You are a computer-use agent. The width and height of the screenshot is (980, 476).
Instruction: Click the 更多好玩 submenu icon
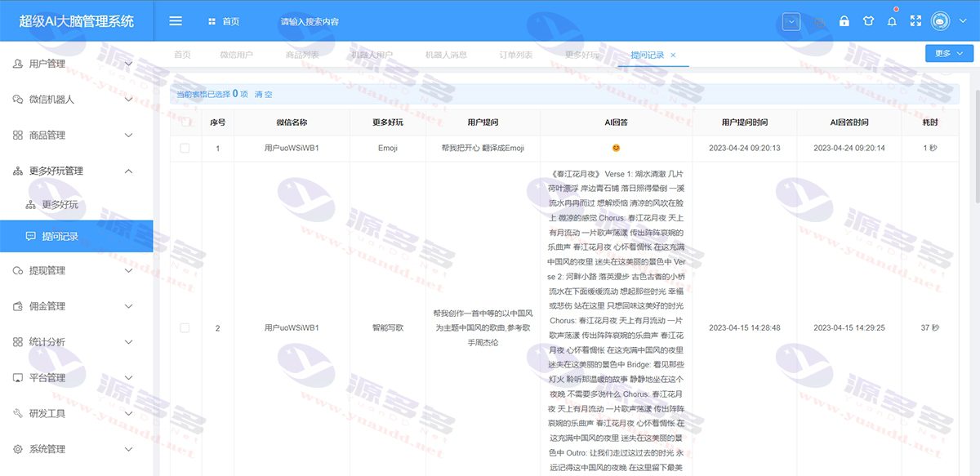[31, 205]
